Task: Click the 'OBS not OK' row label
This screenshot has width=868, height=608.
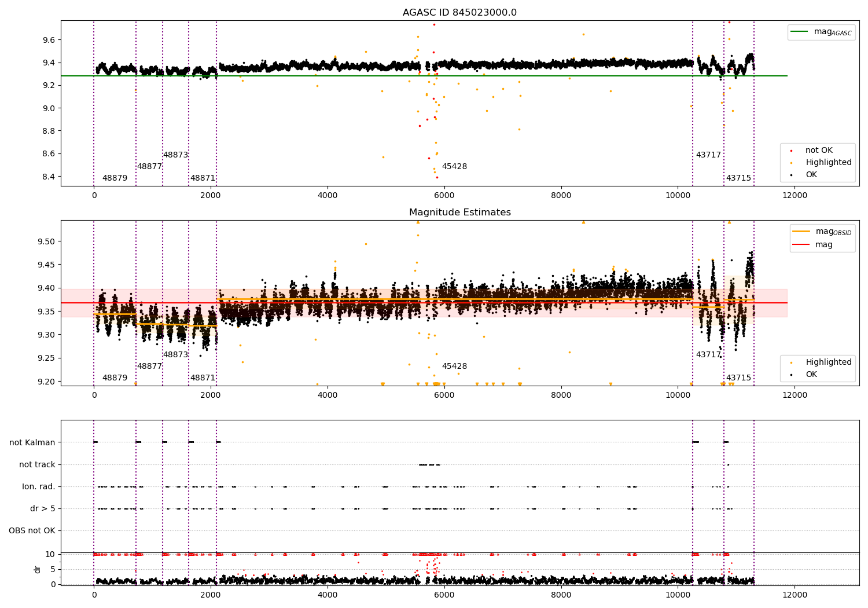Action: point(32,530)
